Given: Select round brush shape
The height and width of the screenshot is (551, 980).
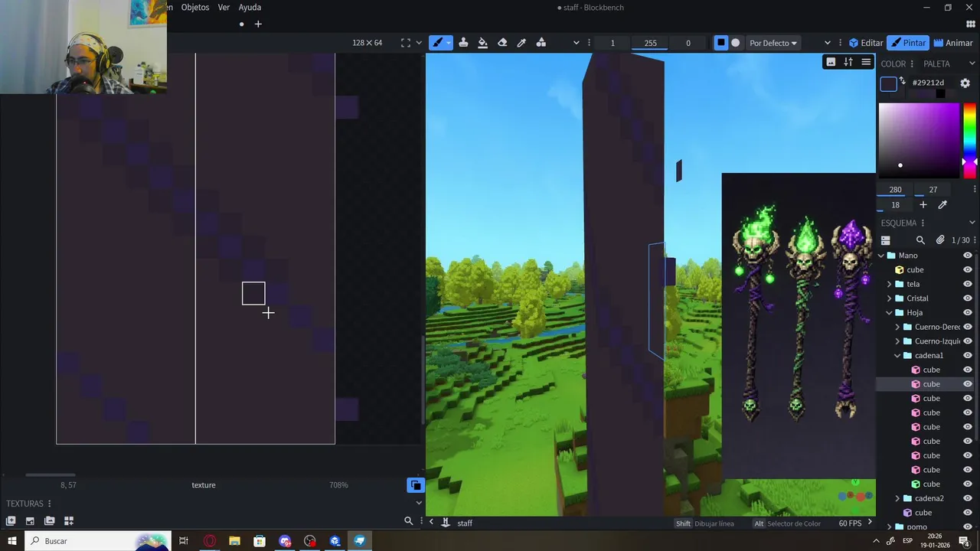Looking at the screenshot, I should [x=736, y=43].
